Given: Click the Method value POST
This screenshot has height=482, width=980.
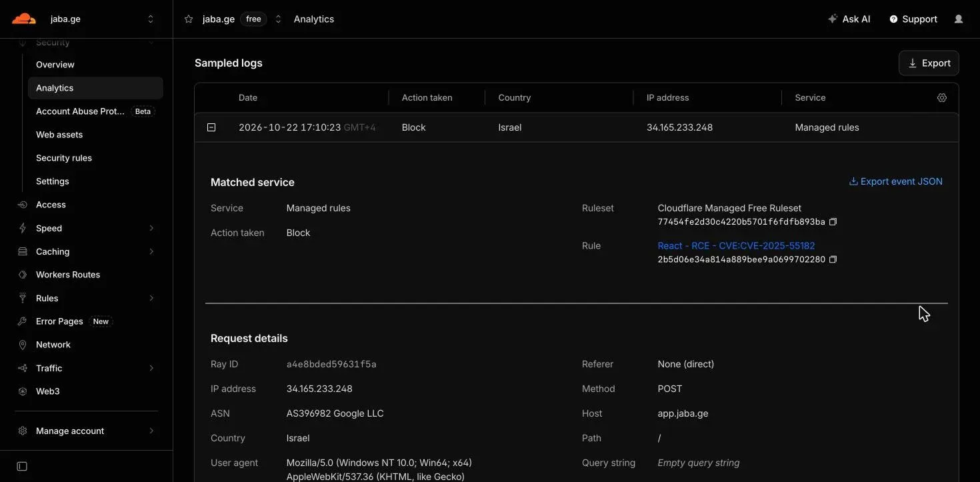Looking at the screenshot, I should [x=670, y=389].
